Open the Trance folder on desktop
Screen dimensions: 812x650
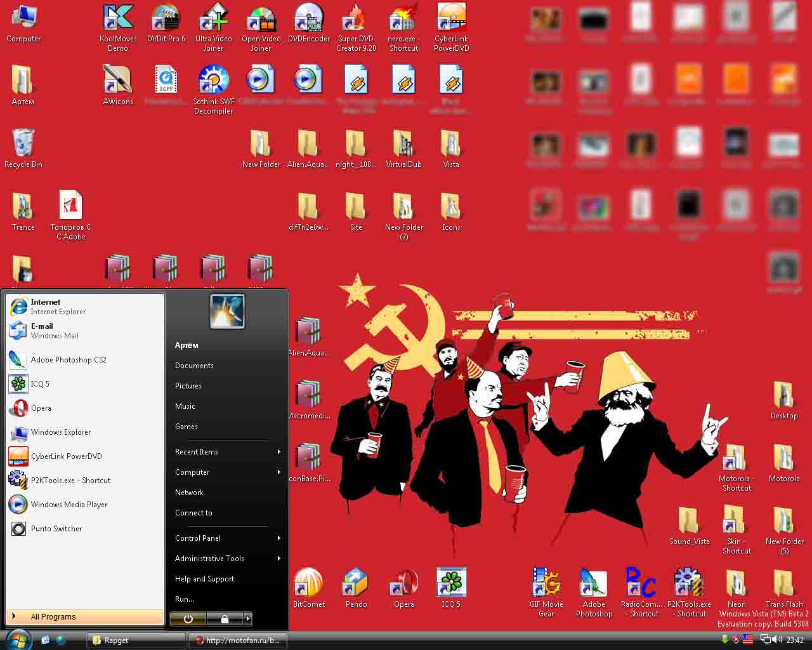pyautogui.click(x=23, y=211)
